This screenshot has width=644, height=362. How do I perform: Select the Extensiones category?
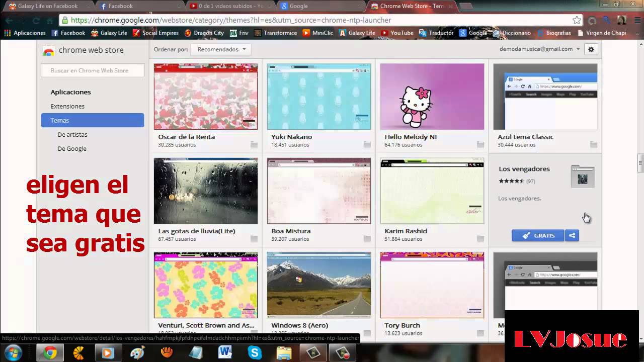tap(67, 106)
